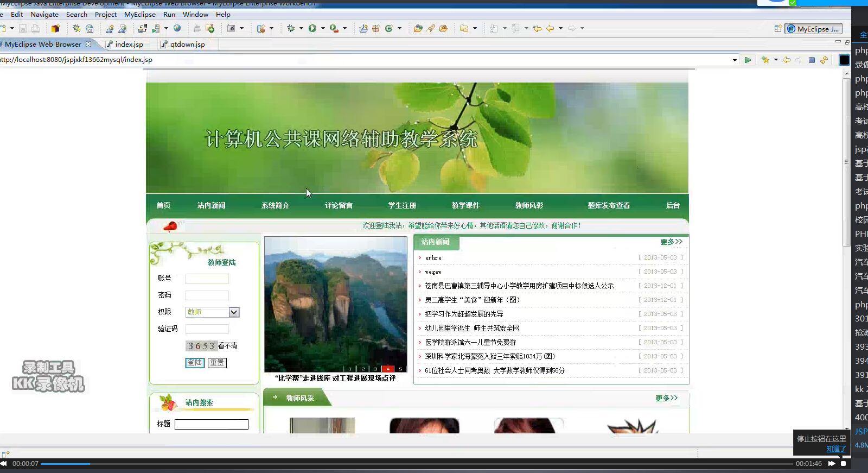Viewport: 868px width, 473px height.
Task: Click the 登陆 login button
Action: [195, 363]
